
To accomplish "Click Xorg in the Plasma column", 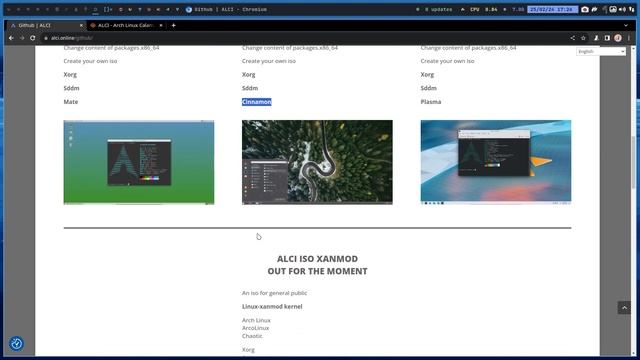I will (x=427, y=74).
